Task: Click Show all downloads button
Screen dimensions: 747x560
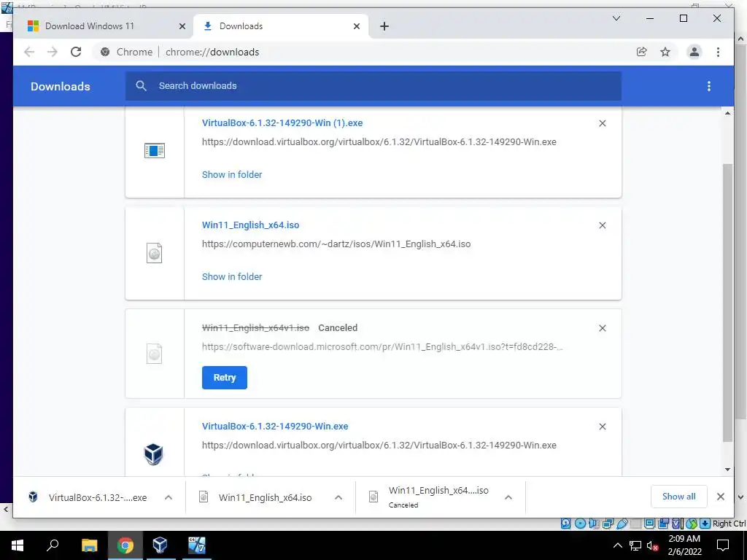Action: pyautogui.click(x=679, y=497)
